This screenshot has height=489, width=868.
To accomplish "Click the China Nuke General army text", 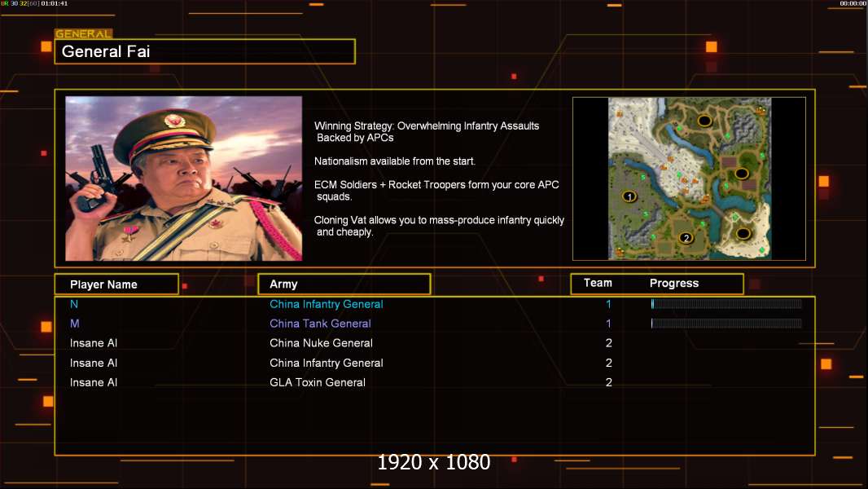I will [321, 343].
